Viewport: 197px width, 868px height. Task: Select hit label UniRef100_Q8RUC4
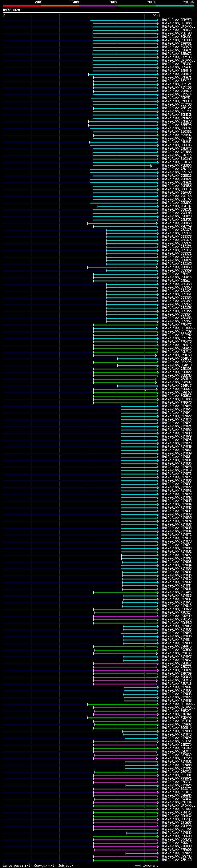(177, 260)
